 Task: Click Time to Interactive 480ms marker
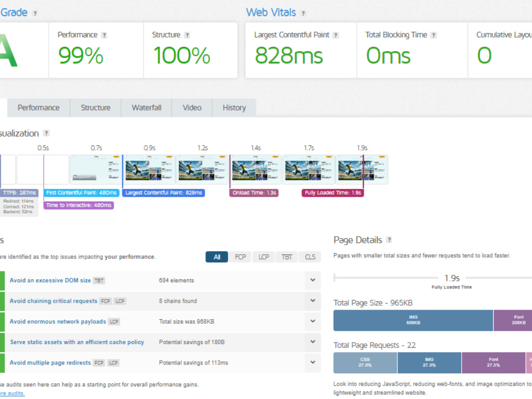pos(79,205)
